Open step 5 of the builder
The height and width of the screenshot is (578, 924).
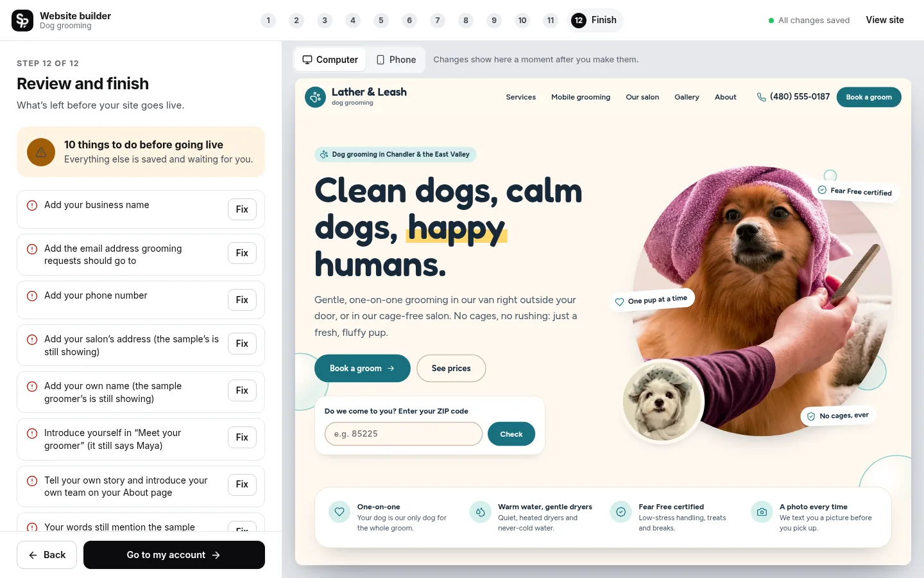(381, 21)
